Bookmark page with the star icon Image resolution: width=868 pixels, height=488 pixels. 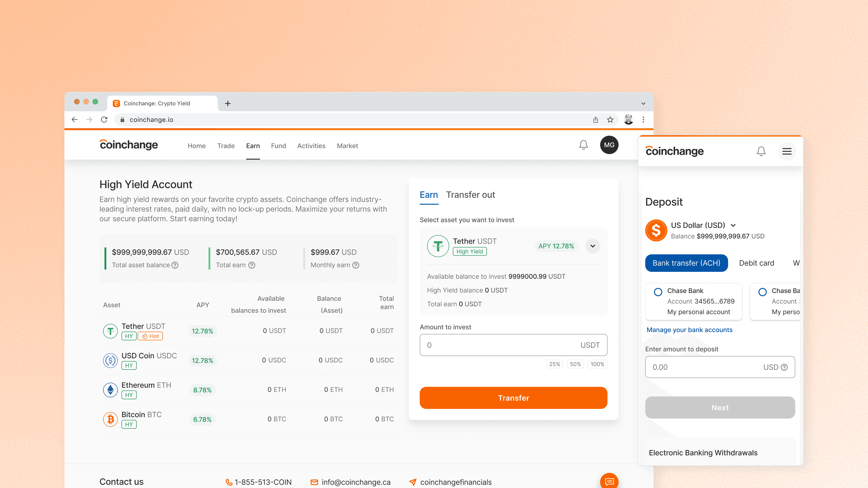coord(610,120)
